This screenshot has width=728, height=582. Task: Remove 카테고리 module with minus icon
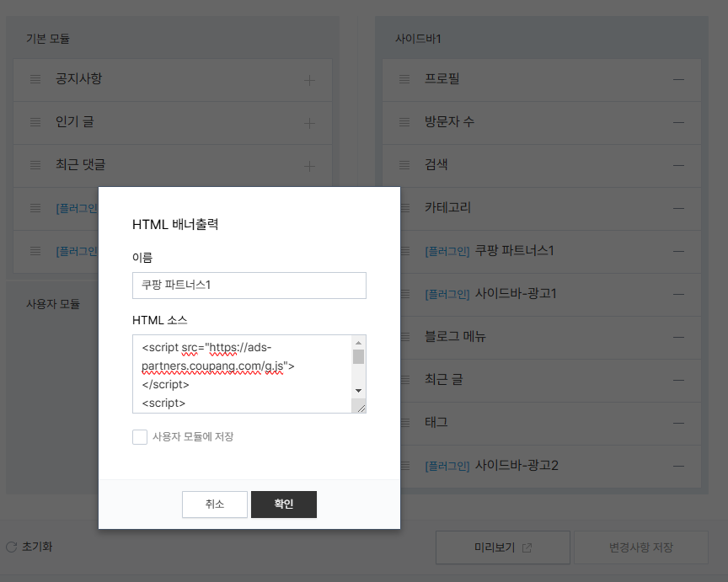pyautogui.click(x=678, y=208)
